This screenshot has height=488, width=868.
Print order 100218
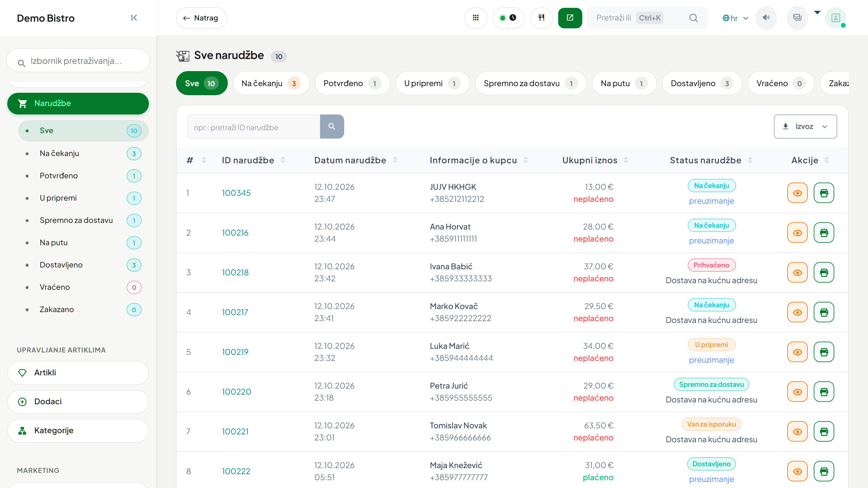click(x=824, y=272)
